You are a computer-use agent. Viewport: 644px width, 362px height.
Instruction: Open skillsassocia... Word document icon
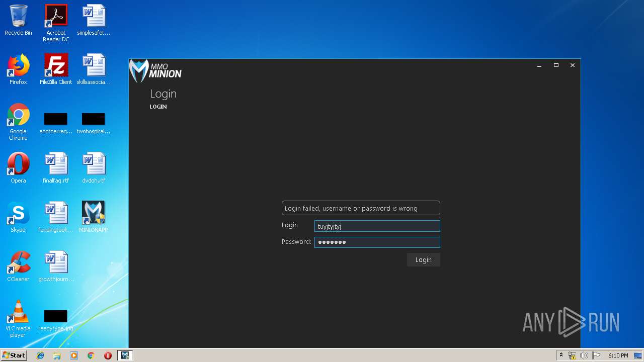pyautogui.click(x=94, y=69)
